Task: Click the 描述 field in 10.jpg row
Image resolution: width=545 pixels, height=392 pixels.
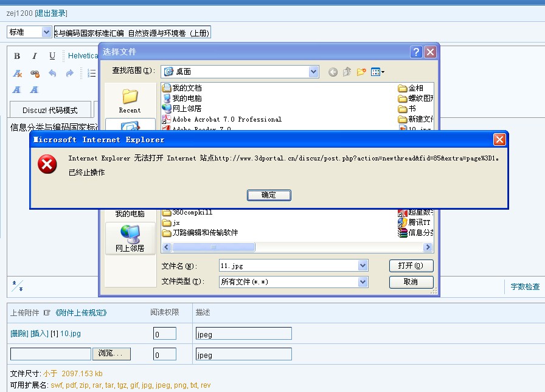Action: coord(244,334)
